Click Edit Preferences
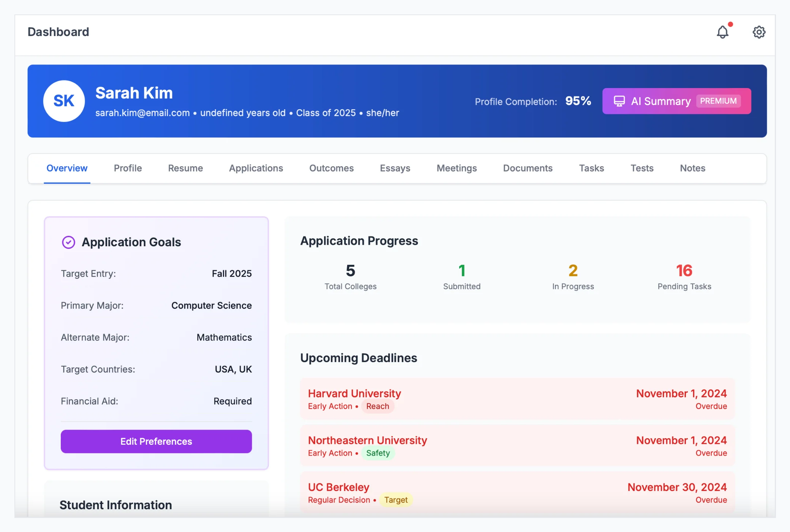Image resolution: width=790 pixels, height=532 pixels. [x=156, y=441]
